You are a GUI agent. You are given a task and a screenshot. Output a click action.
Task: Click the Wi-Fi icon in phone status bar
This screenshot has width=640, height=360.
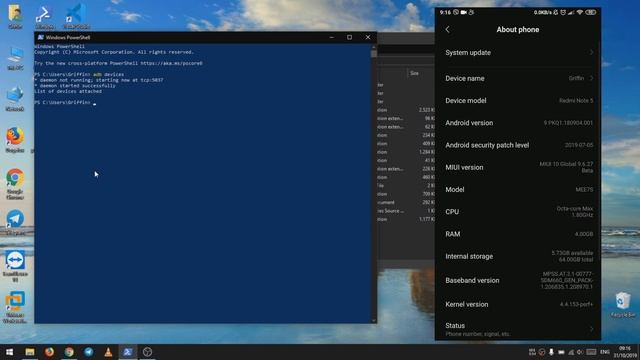580,12
